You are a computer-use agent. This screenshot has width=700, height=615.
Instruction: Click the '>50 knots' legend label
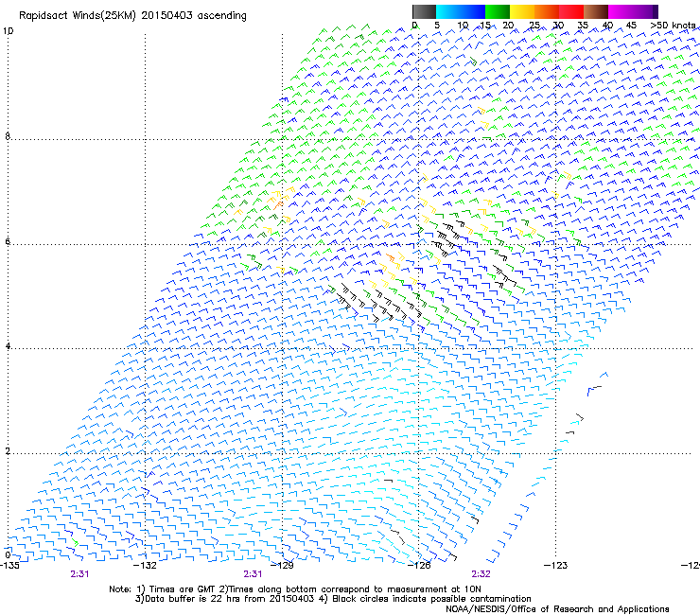click(674, 26)
